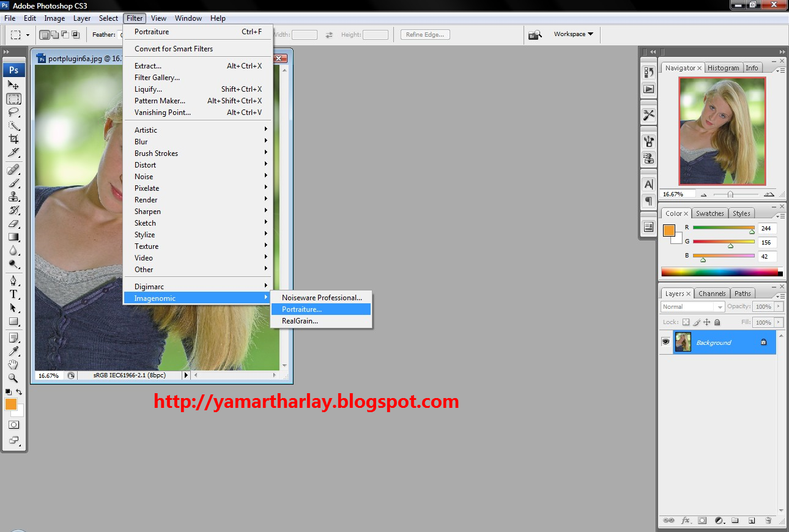Open the Window menu
This screenshot has width=789, height=532.
188,18
